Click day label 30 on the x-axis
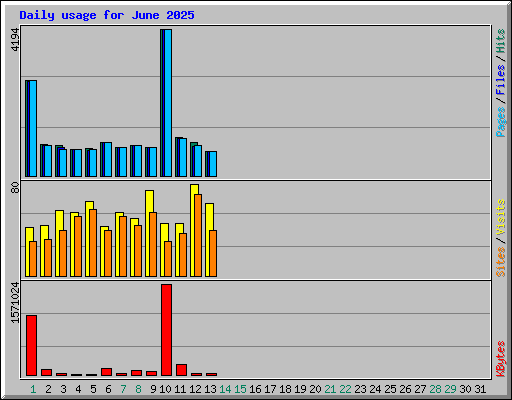Image resolution: width=512 pixels, height=400 pixels. pyautogui.click(x=465, y=389)
